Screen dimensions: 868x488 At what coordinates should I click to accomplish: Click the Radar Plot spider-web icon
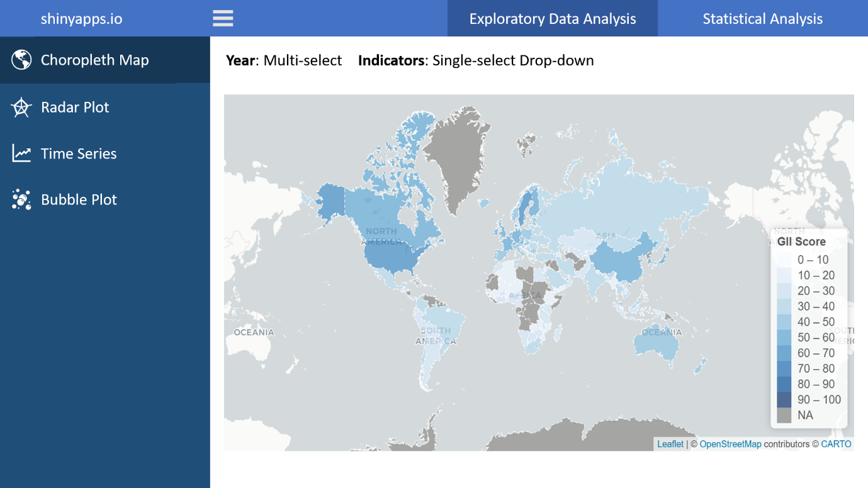pos(21,108)
